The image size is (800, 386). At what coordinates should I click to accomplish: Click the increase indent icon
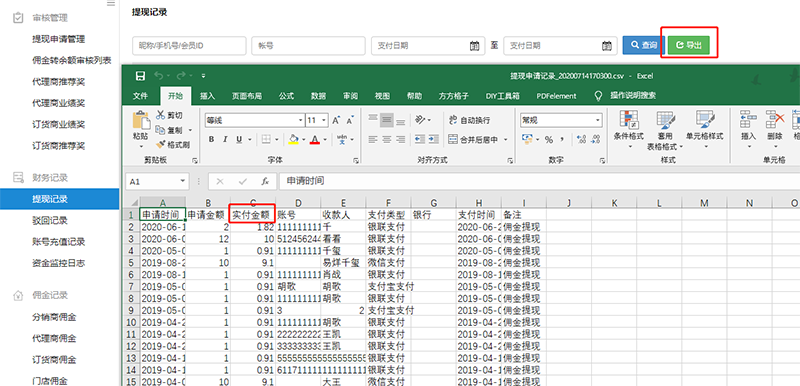pyautogui.click(x=433, y=139)
